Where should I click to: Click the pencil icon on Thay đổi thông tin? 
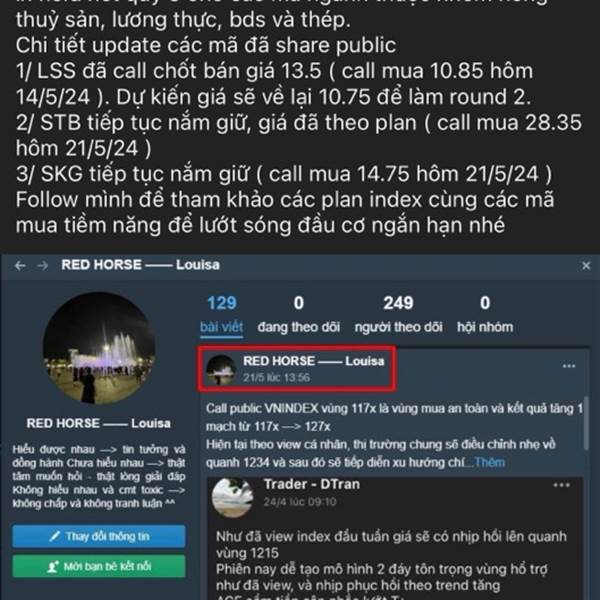(55, 536)
